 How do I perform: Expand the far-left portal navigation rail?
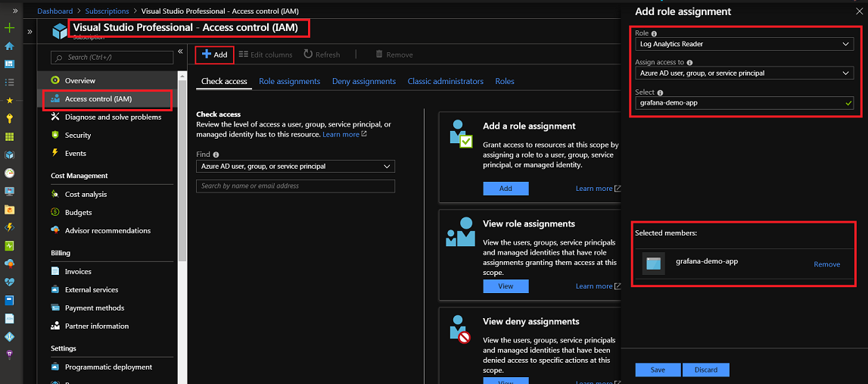pyautogui.click(x=15, y=11)
